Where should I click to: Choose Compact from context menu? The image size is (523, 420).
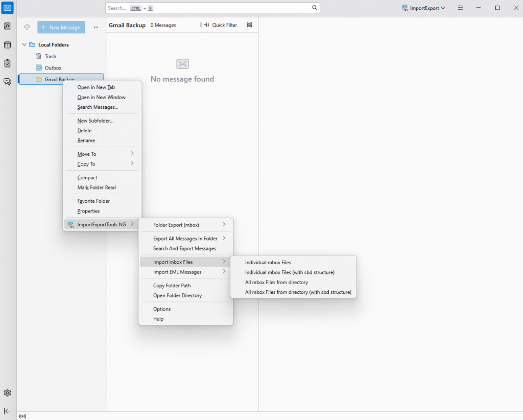[102, 177]
